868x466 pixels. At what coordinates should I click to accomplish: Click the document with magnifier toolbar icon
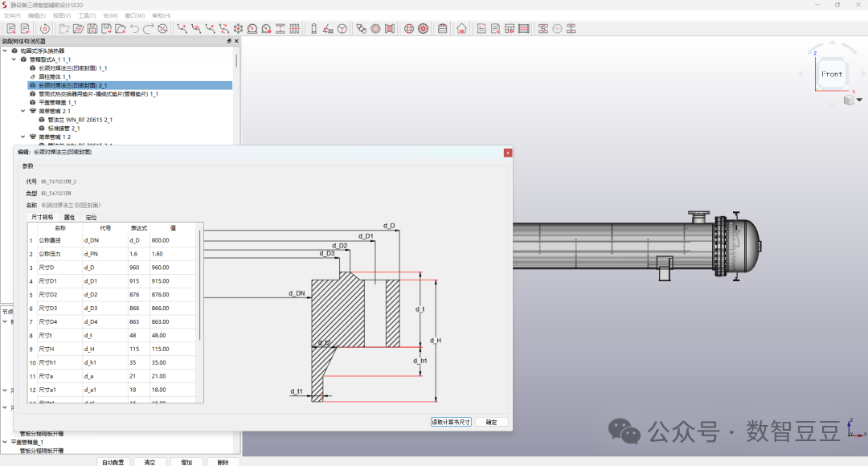[x=11, y=29]
